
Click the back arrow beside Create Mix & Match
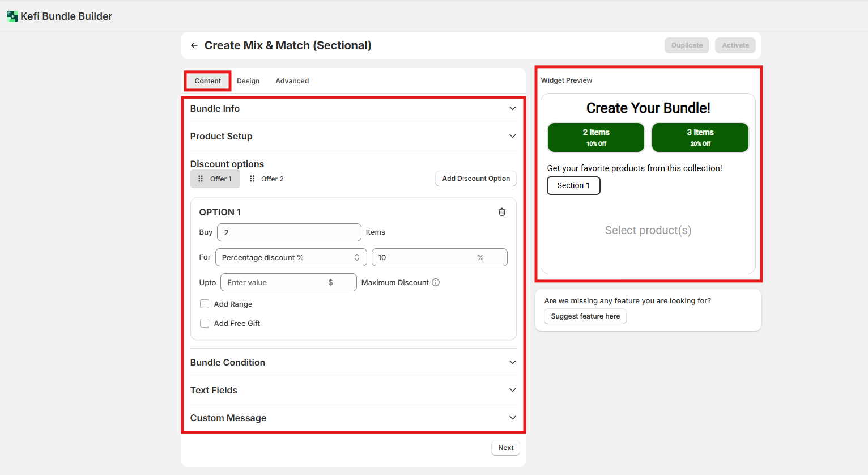point(194,45)
